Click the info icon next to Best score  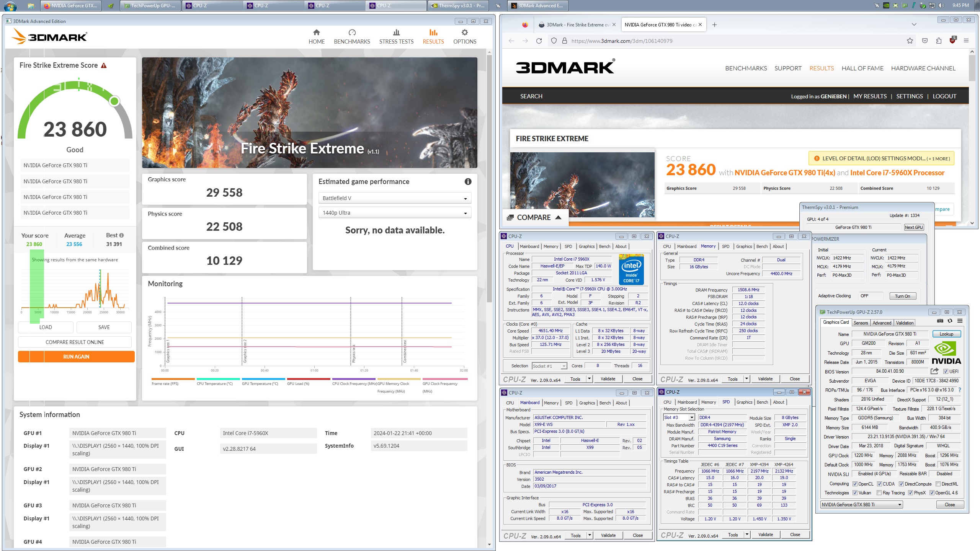point(121,235)
